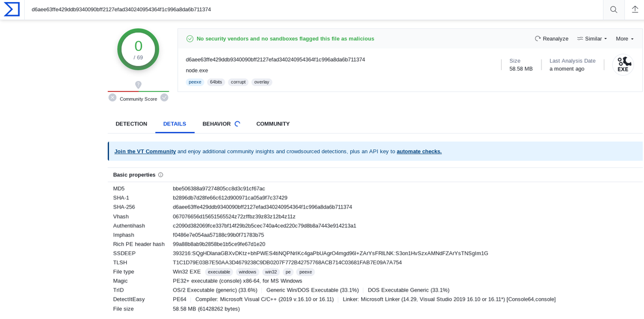Click the hash search input field

click(x=314, y=10)
